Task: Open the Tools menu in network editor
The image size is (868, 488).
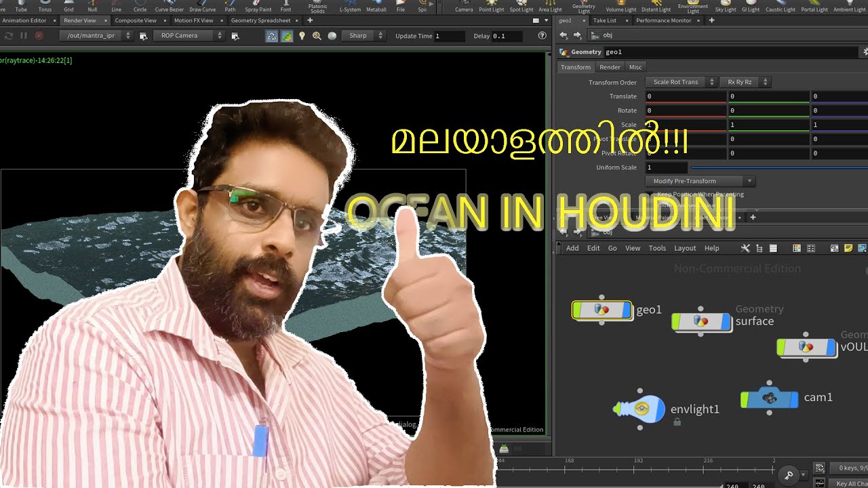Action: point(657,248)
